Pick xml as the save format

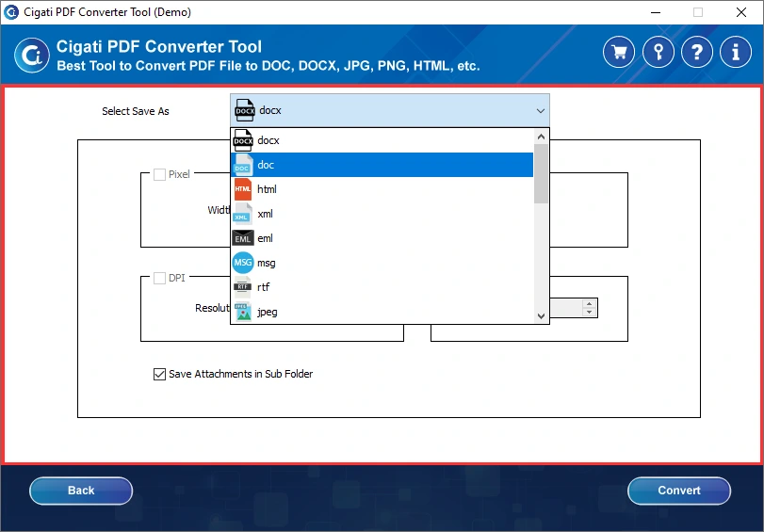click(x=382, y=214)
